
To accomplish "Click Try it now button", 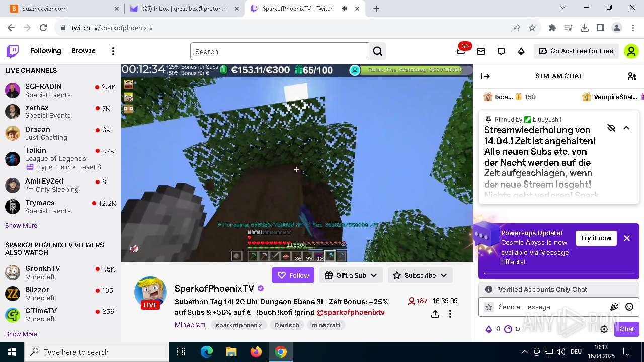I will coord(596,238).
